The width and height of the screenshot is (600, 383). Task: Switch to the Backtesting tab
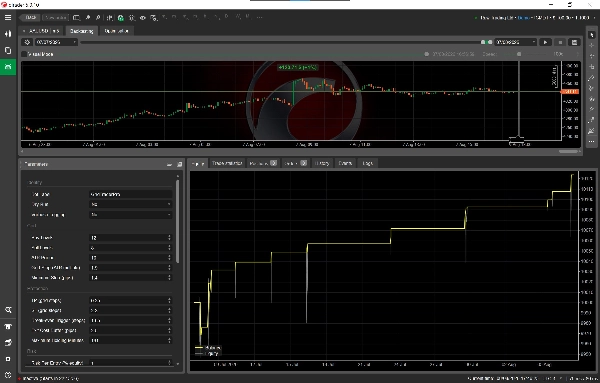click(82, 31)
